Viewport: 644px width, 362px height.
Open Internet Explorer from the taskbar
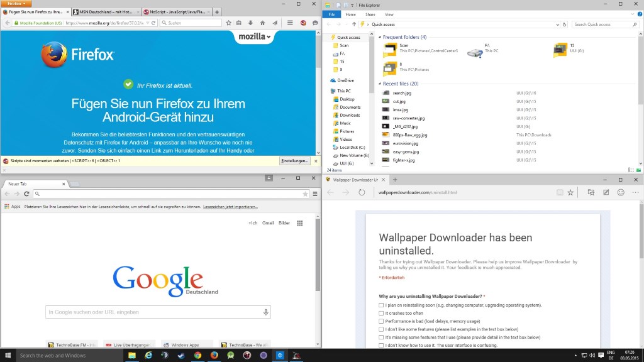[x=148, y=356]
